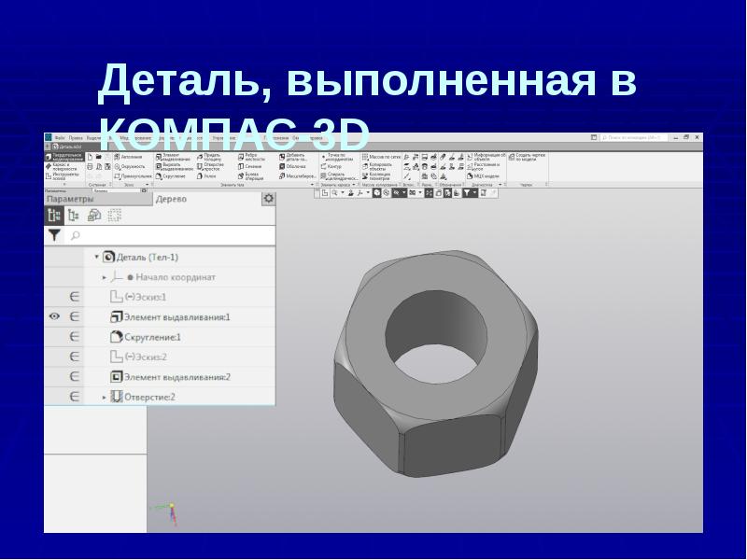Screen dimensions: 747x560
Task: Toggle the inclusion mark beside Скругление:1
Action: (x=75, y=337)
